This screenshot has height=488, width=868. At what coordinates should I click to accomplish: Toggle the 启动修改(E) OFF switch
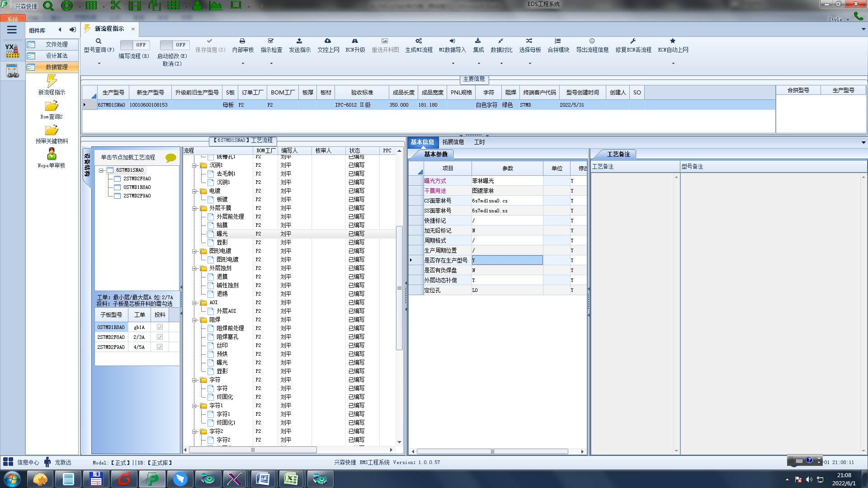[x=174, y=45]
